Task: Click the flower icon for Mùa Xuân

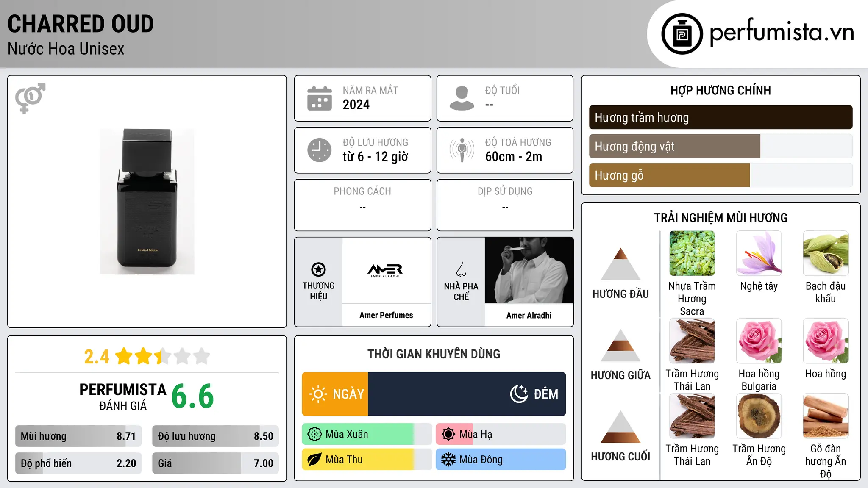Action: pos(314,434)
